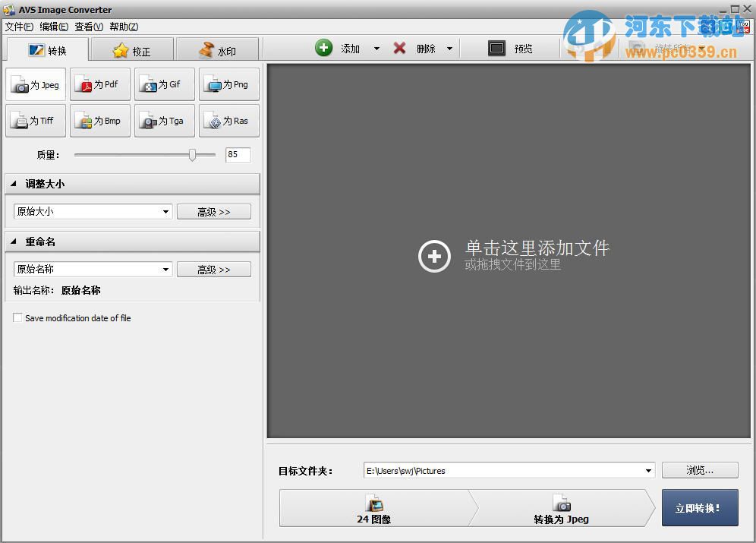Open the 目标文件夹 path dropdown
This screenshot has height=543, width=756.
pyautogui.click(x=649, y=470)
